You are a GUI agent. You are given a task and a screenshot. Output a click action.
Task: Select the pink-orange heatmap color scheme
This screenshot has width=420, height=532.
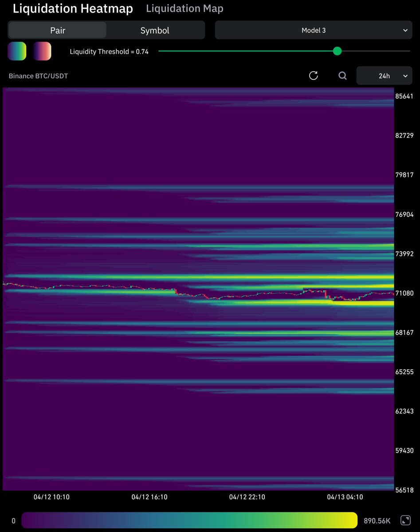(x=42, y=51)
